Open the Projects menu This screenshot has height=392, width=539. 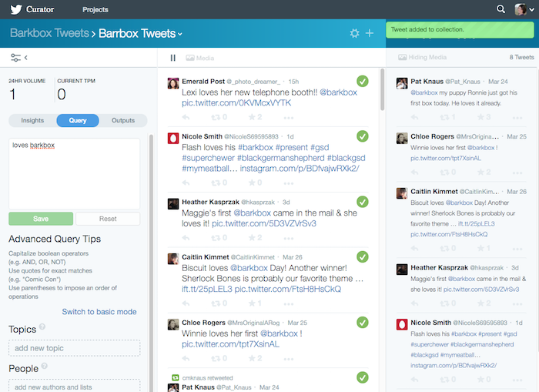coord(95,10)
